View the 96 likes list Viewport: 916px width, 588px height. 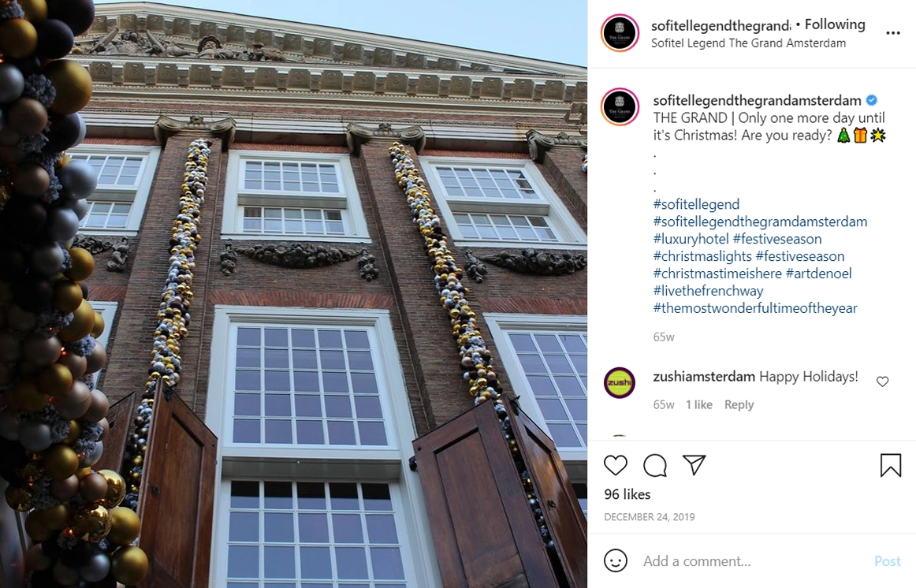point(627,494)
